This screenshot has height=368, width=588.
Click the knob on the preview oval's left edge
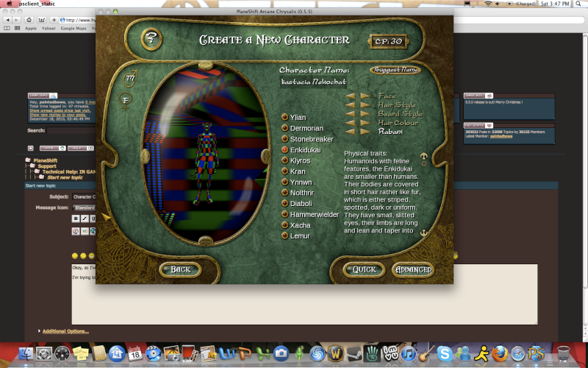coord(145,156)
